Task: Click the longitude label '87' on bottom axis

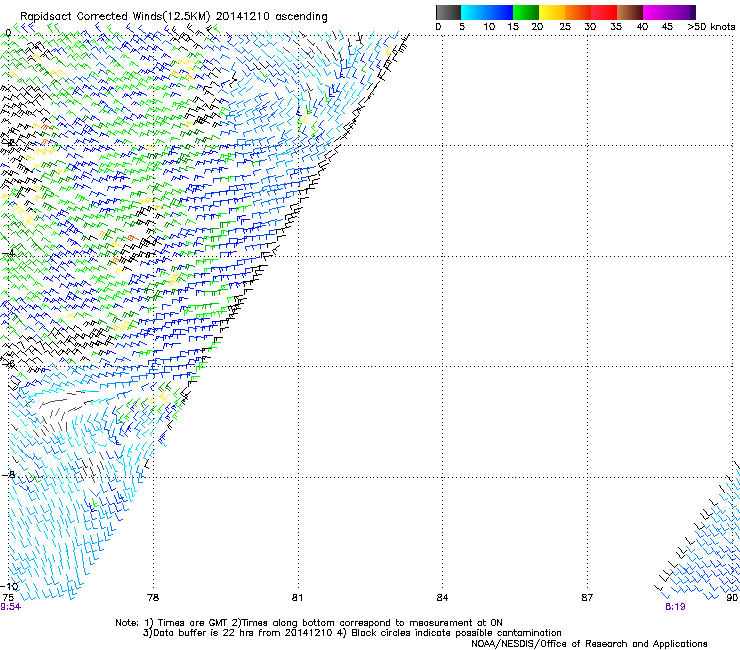Action: tap(587, 598)
